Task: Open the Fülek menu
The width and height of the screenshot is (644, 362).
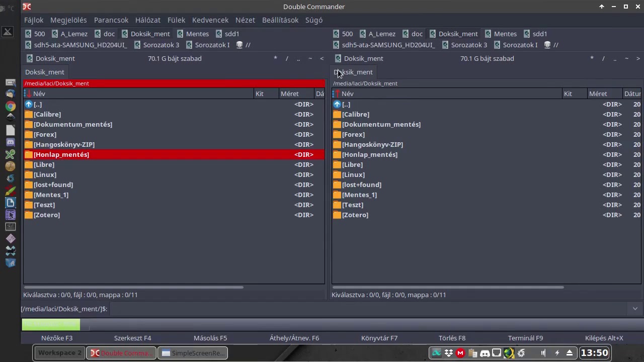Action: click(x=176, y=20)
